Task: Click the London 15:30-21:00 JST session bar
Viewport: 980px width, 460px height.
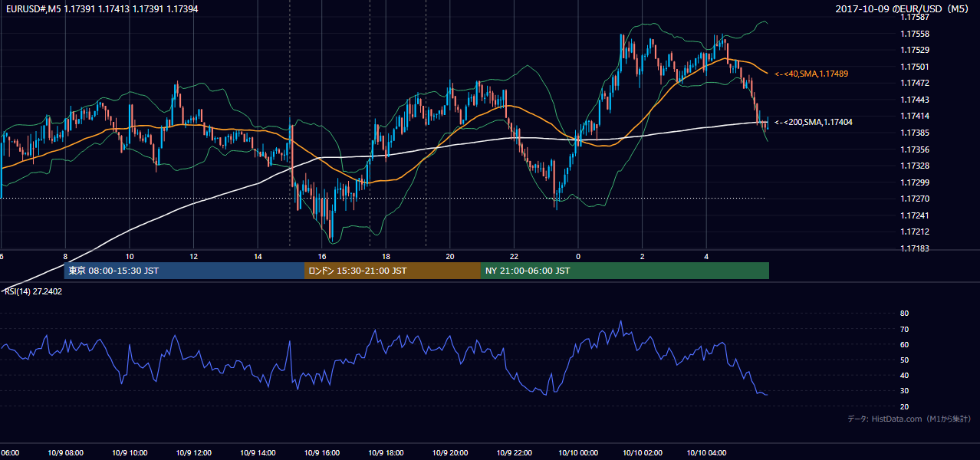Action: [x=393, y=271]
